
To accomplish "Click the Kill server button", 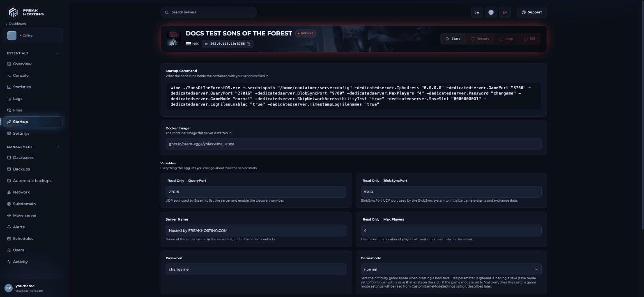I will pyautogui.click(x=529, y=39).
